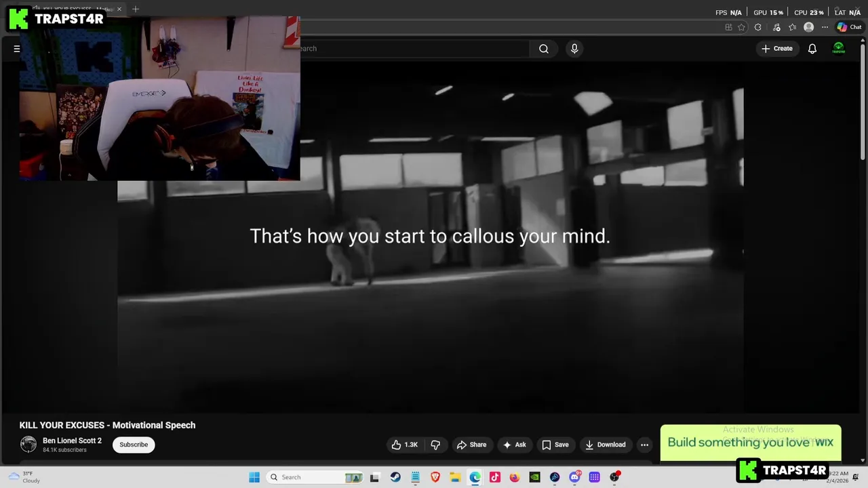Open Firefox from the taskbar
This screenshot has height=488, width=868.
tap(515, 477)
